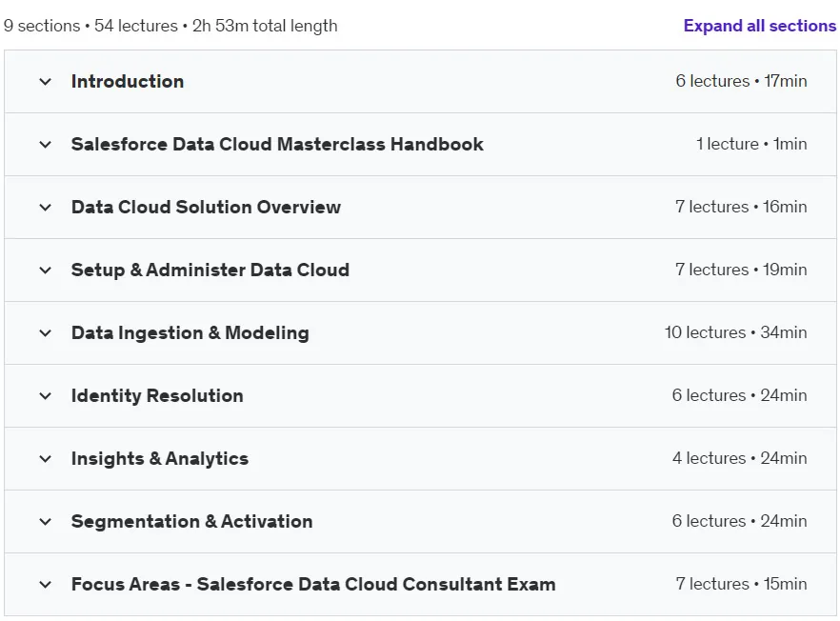The height and width of the screenshot is (621, 840).
Task: Expand Data Cloud Solution Overview section
Action: 207,207
